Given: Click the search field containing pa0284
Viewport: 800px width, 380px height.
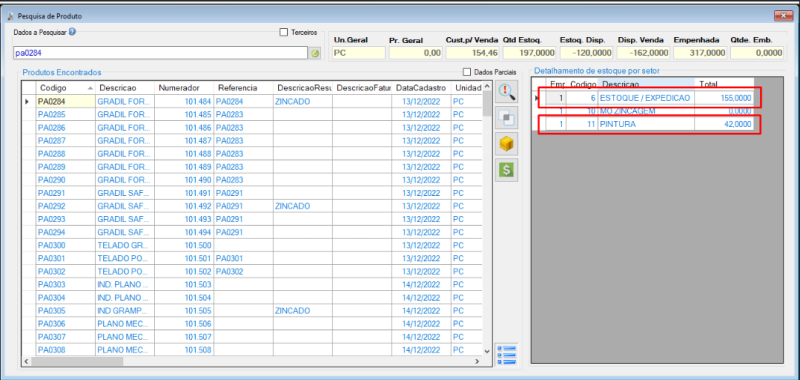Looking at the screenshot, I should [x=160, y=53].
